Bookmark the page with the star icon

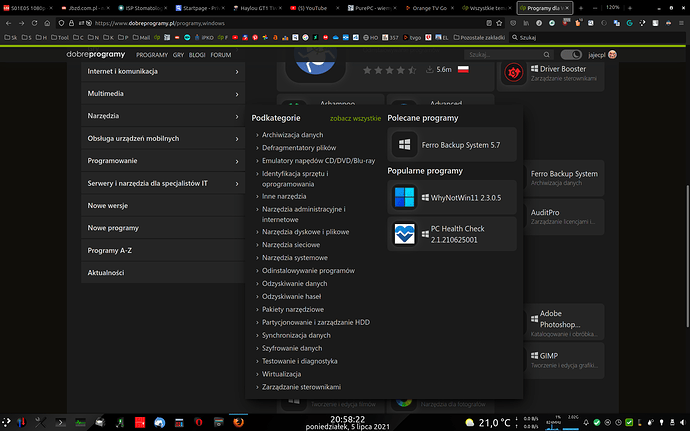click(499, 23)
